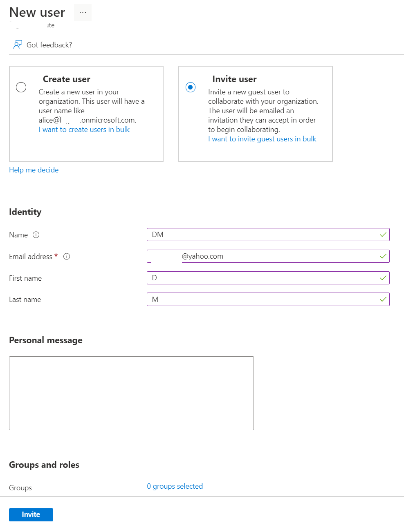Viewport: 404px width, 532px height.
Task: Click the Name field label
Action: tap(18, 235)
